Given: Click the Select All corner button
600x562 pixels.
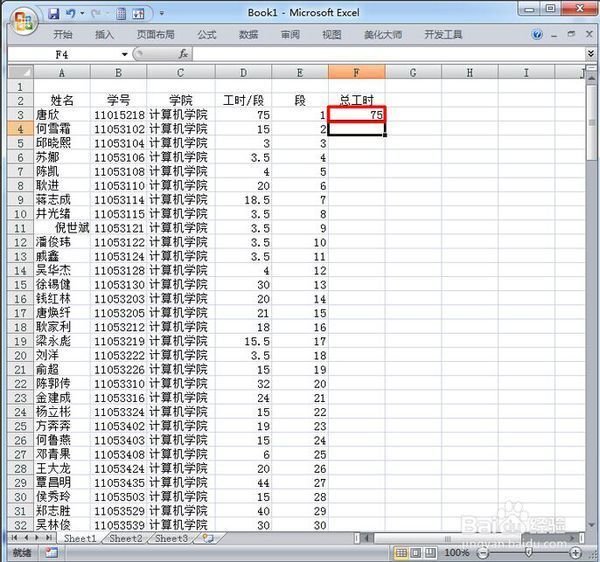Looking at the screenshot, I should click(x=21, y=72).
